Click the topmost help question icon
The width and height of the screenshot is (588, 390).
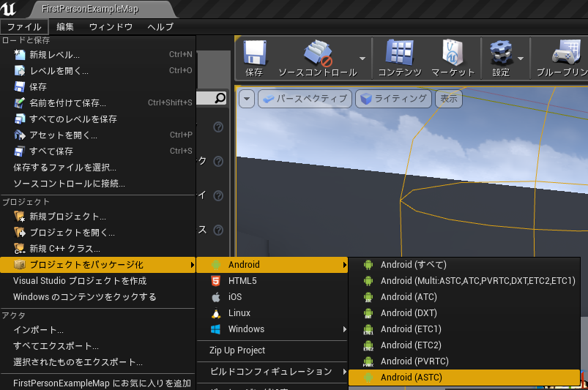pos(218,127)
